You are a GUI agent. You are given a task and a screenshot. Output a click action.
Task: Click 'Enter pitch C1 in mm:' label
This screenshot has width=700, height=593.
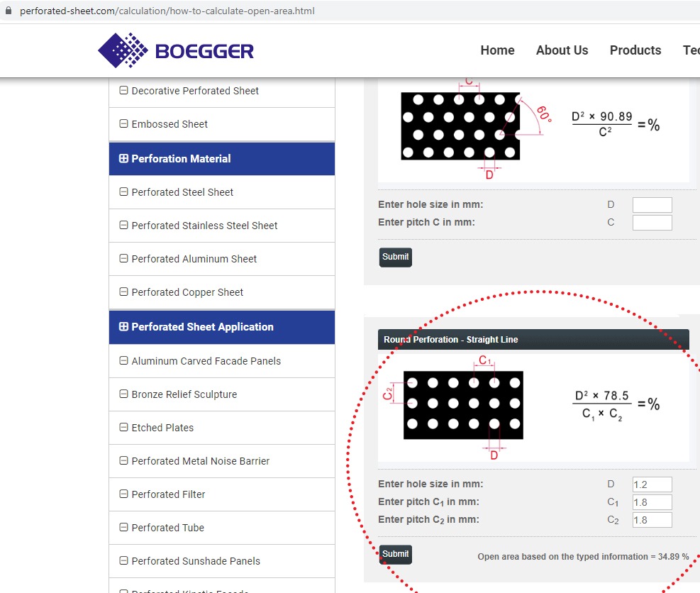pos(428,502)
